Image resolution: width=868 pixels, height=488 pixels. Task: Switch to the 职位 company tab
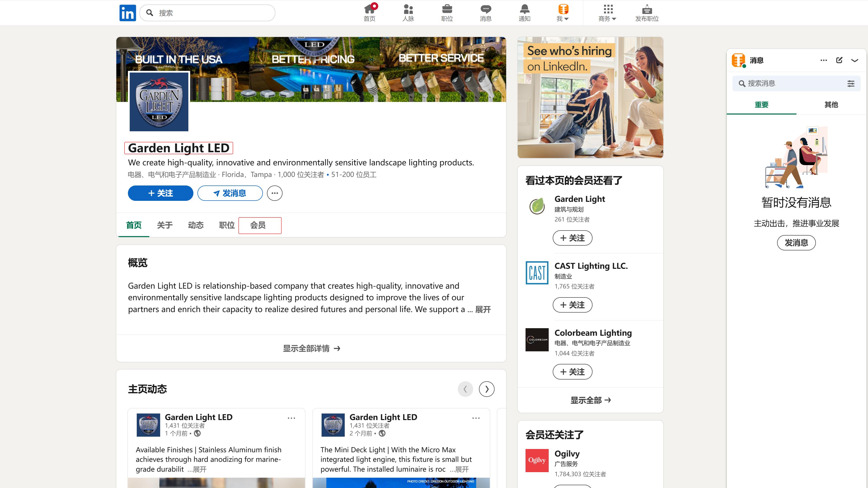point(227,225)
